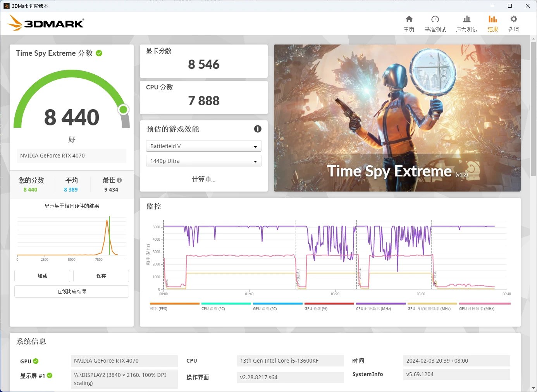The width and height of the screenshot is (537, 392).
Task: Click the 显卡分数 value 8 546
Action: [x=204, y=64]
